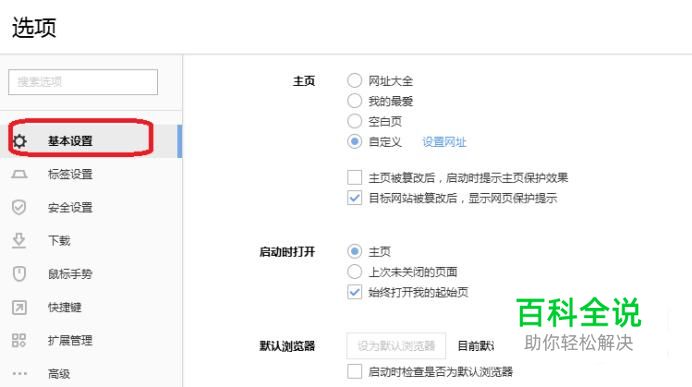Click the 选项 page title

(34, 28)
